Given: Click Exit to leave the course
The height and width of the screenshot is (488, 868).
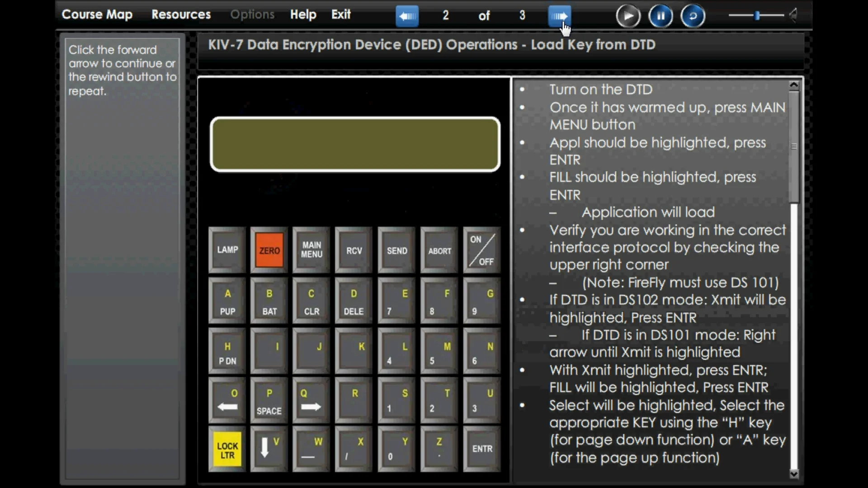Looking at the screenshot, I should tap(340, 14).
